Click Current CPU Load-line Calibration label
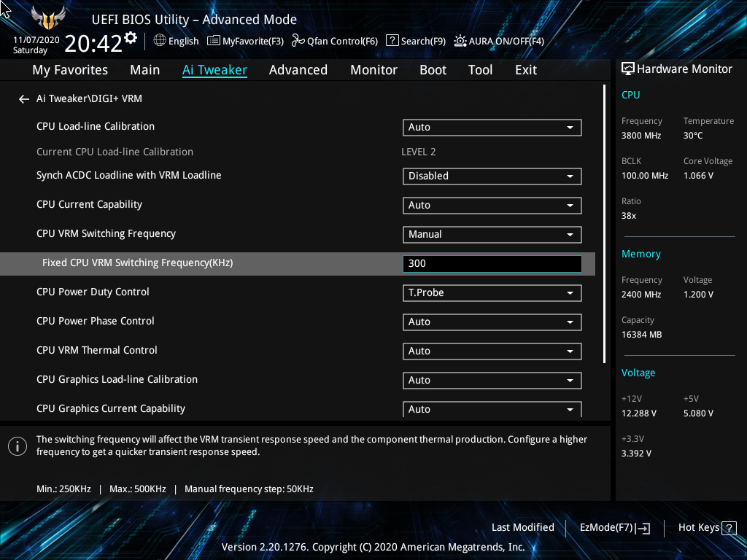 (115, 152)
